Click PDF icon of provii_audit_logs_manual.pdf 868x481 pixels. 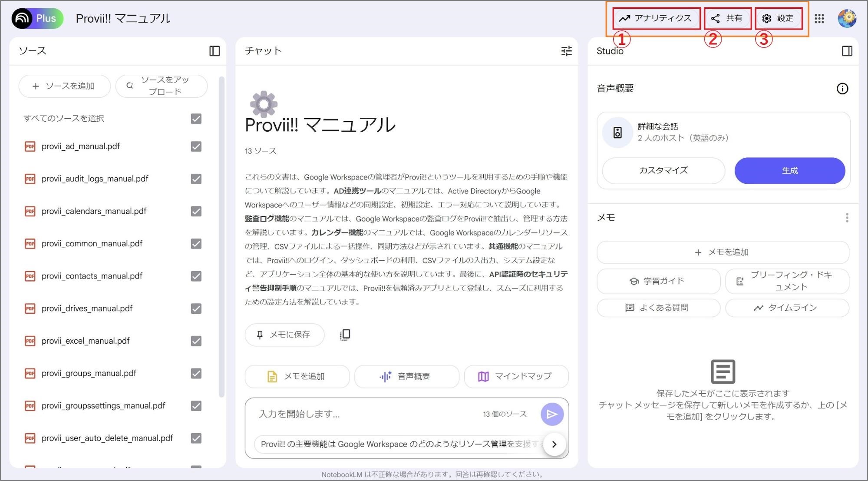pos(30,179)
